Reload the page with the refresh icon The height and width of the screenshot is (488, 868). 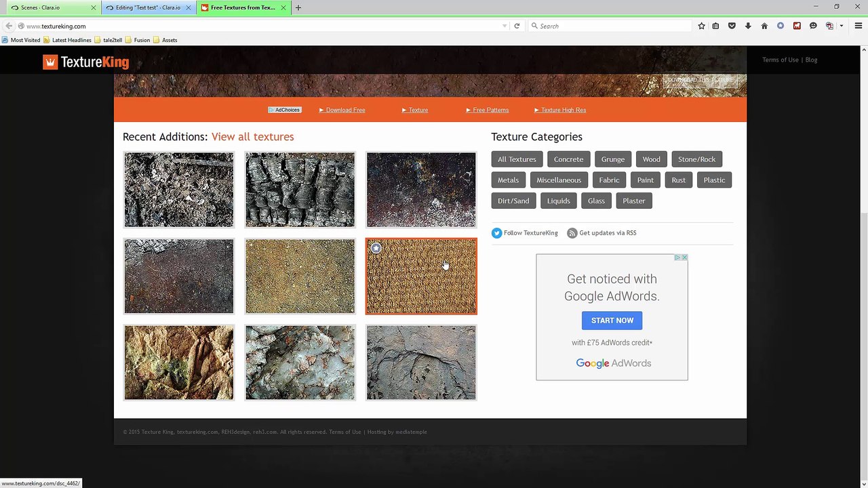pyautogui.click(x=517, y=26)
